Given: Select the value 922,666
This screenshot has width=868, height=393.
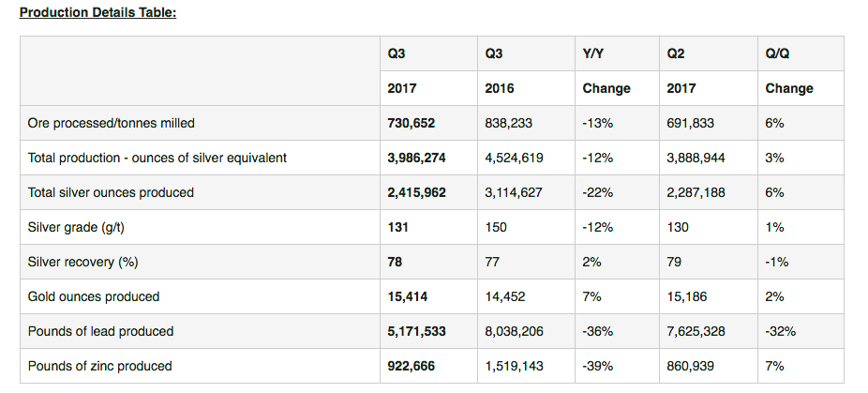Looking at the screenshot, I should tap(411, 366).
